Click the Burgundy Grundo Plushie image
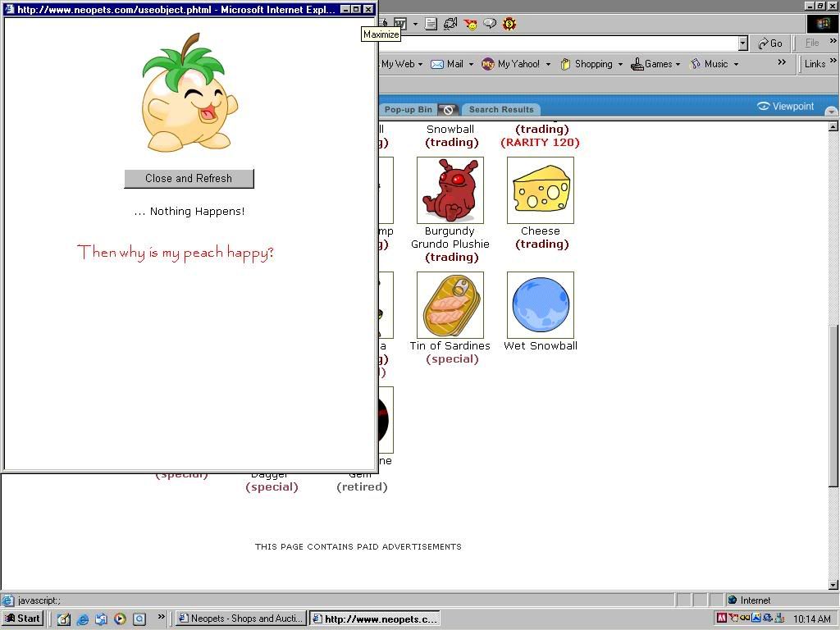The width and height of the screenshot is (840, 630). [450, 190]
